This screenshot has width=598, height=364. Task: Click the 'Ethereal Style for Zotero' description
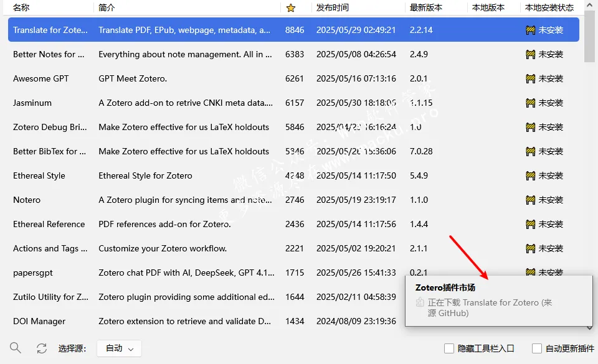tap(145, 176)
